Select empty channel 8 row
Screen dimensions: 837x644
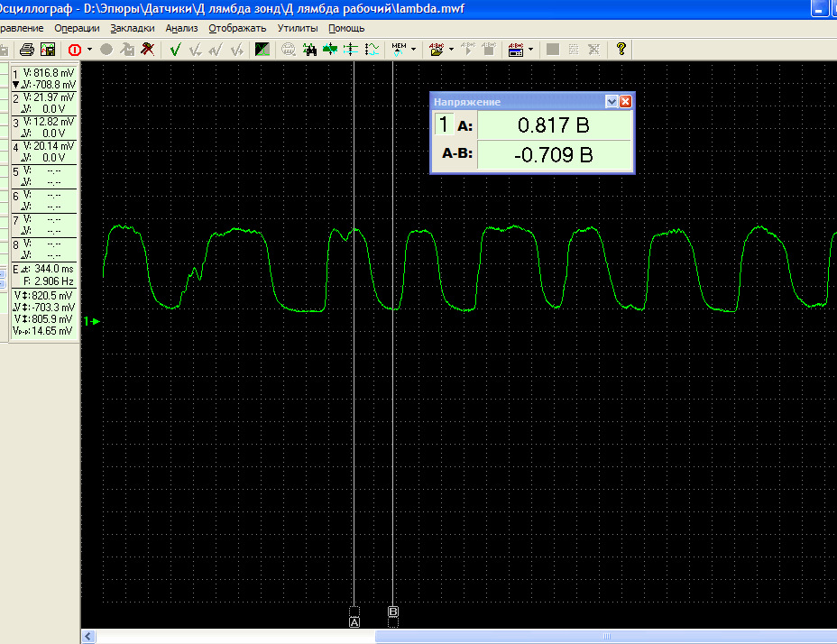tap(44, 249)
